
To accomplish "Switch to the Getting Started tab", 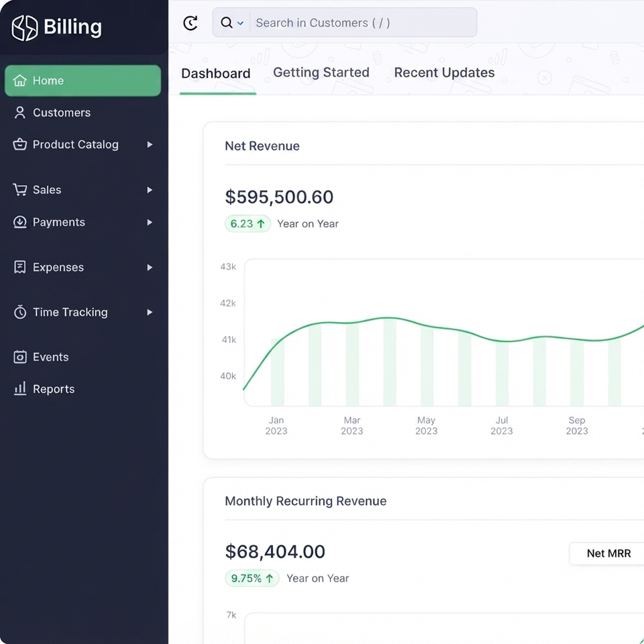I will pos(321,72).
